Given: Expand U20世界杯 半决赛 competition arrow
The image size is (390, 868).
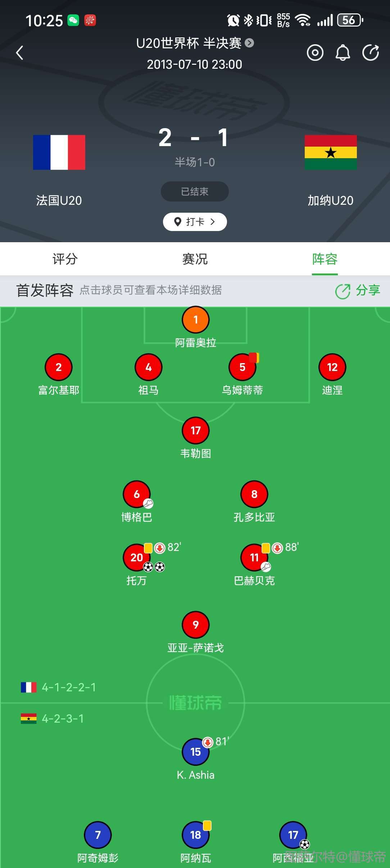Looking at the screenshot, I should pyautogui.click(x=249, y=43).
